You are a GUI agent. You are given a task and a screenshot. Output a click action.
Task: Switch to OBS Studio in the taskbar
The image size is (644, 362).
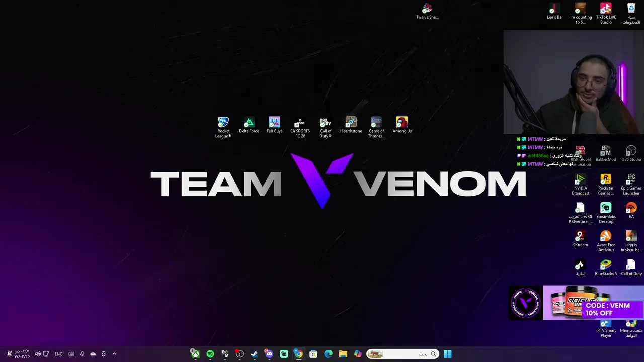point(239,354)
